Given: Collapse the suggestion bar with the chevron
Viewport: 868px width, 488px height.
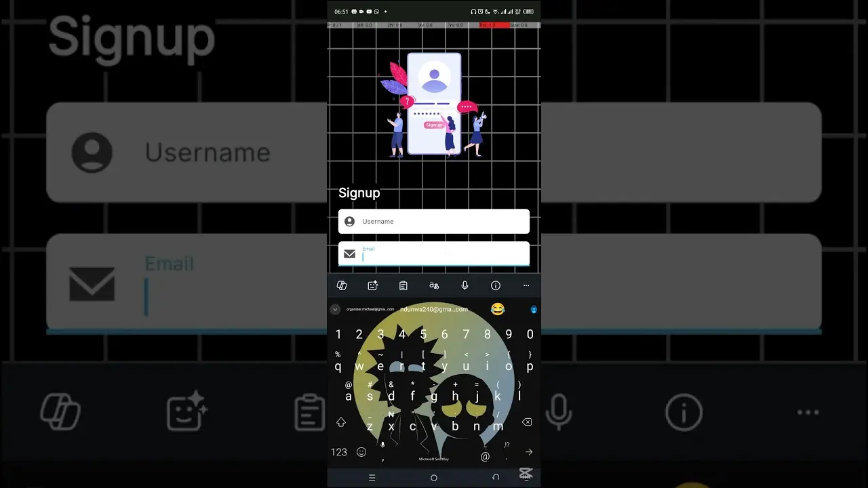Looking at the screenshot, I should pos(335,309).
